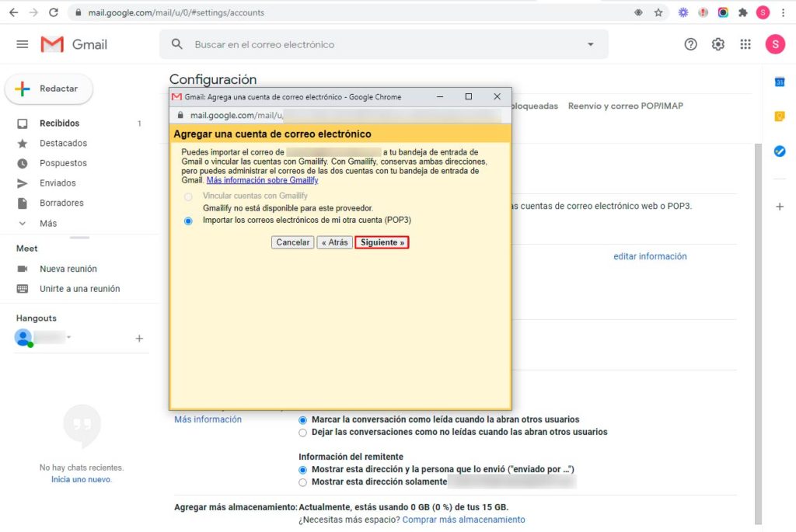
Task: Click Unirte a una reunión
Action: click(80, 289)
